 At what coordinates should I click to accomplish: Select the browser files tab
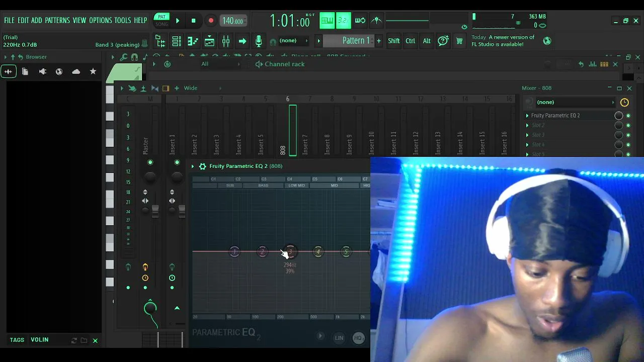coord(25,72)
